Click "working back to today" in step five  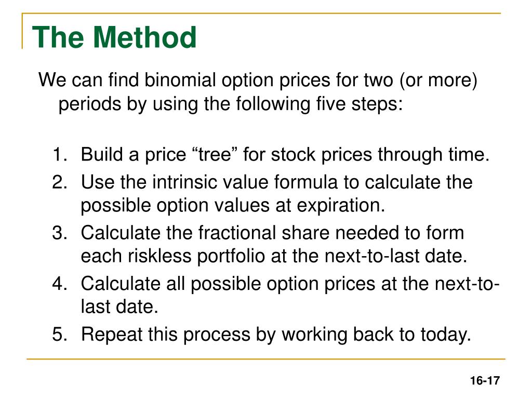376,334
